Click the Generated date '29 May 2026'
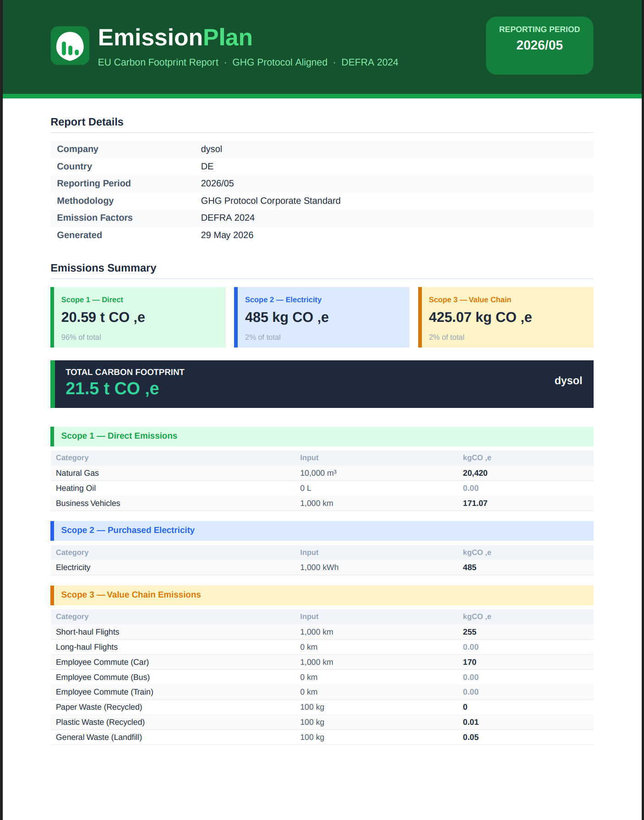 [227, 235]
